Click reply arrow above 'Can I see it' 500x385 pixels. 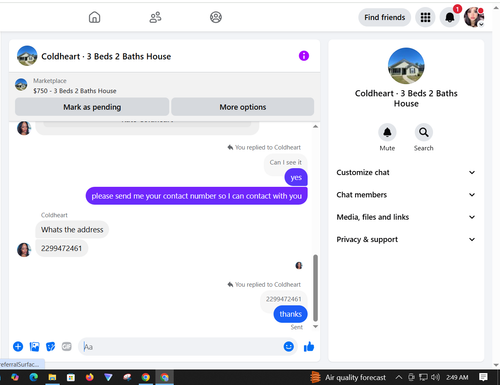(230, 147)
